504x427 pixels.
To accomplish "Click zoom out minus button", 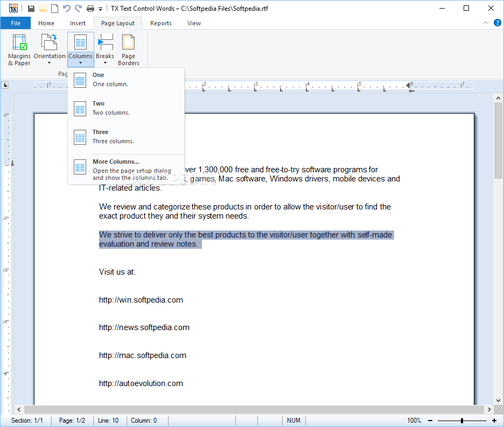I will pyautogui.click(x=430, y=421).
